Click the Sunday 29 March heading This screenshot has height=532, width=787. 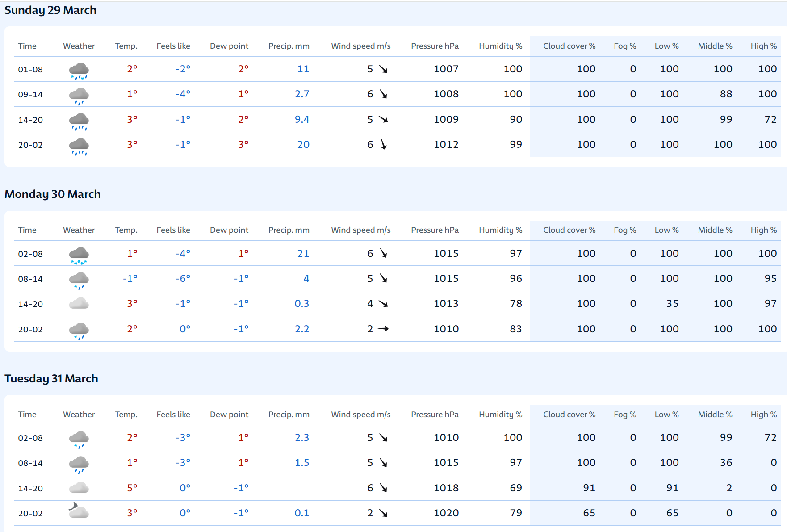coord(50,10)
